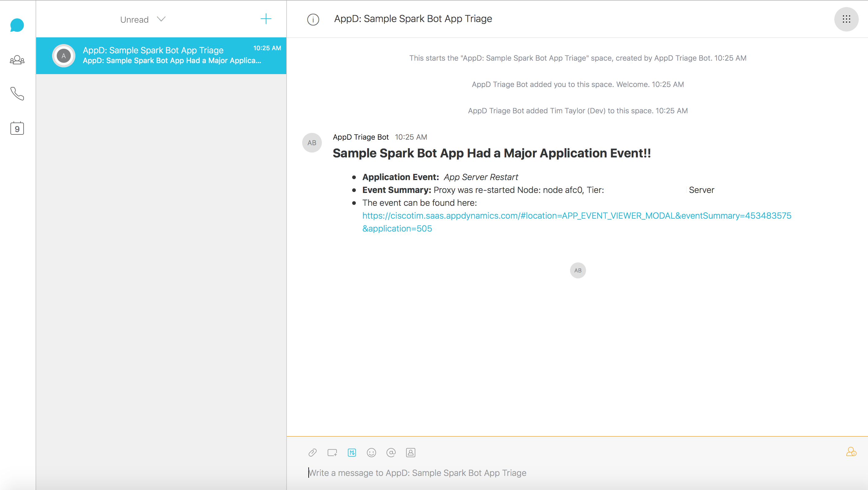This screenshot has width=868, height=490.
Task: Open the Calls phone icon
Action: (17, 94)
